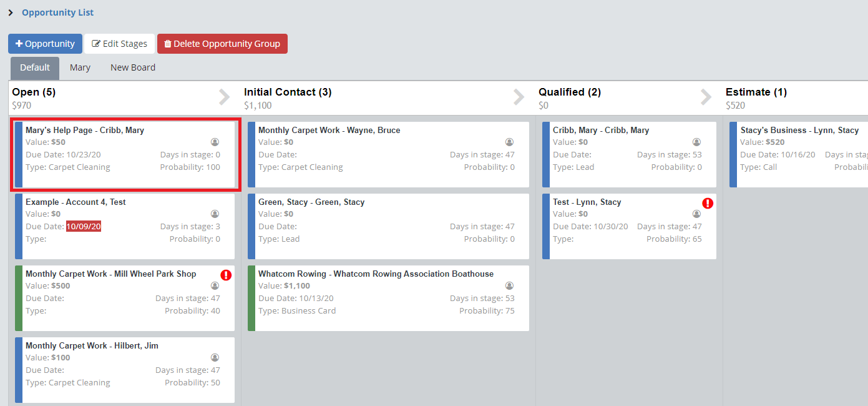Select the Default board tab
The width and height of the screenshot is (868, 406).
[x=35, y=67]
